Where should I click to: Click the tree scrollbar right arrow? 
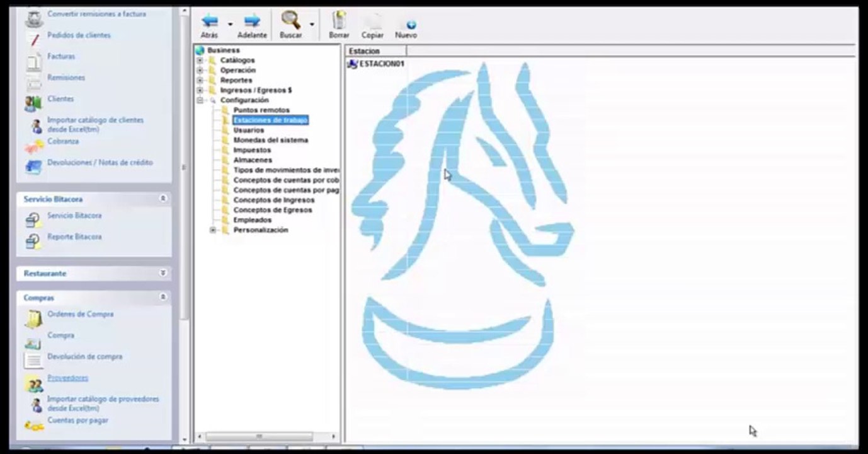click(333, 436)
